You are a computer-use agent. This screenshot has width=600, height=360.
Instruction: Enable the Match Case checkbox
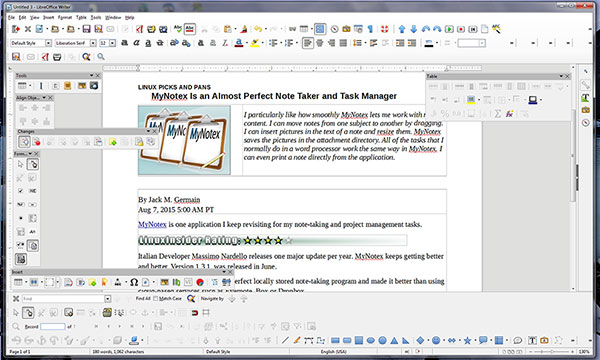tap(156, 299)
